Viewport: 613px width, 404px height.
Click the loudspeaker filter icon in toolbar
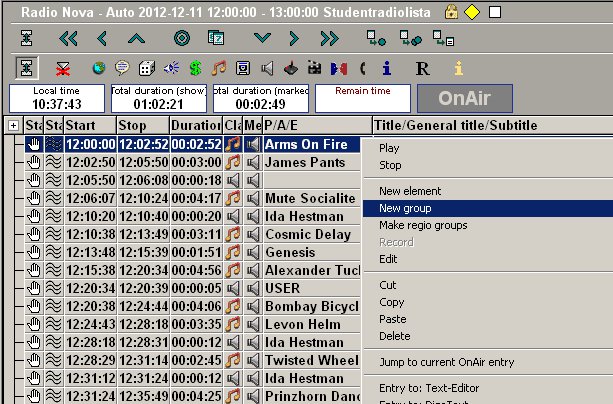tap(267, 68)
